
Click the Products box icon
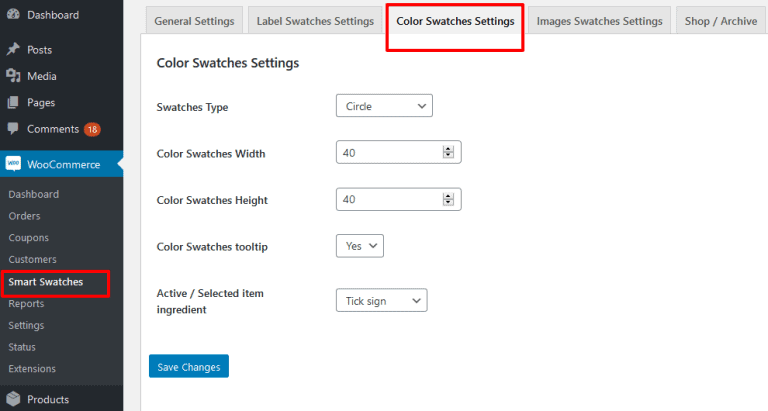click(x=13, y=399)
